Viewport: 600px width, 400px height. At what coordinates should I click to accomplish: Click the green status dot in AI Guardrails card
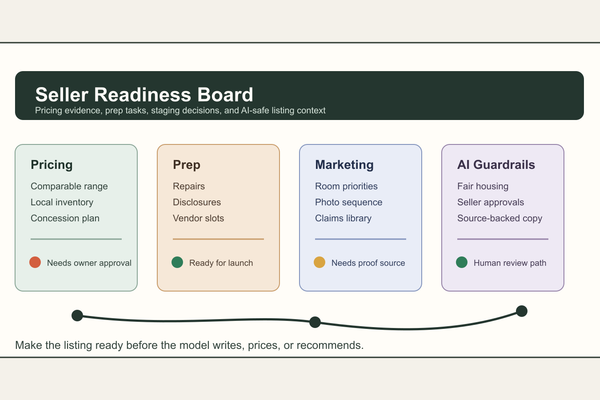[461, 262]
